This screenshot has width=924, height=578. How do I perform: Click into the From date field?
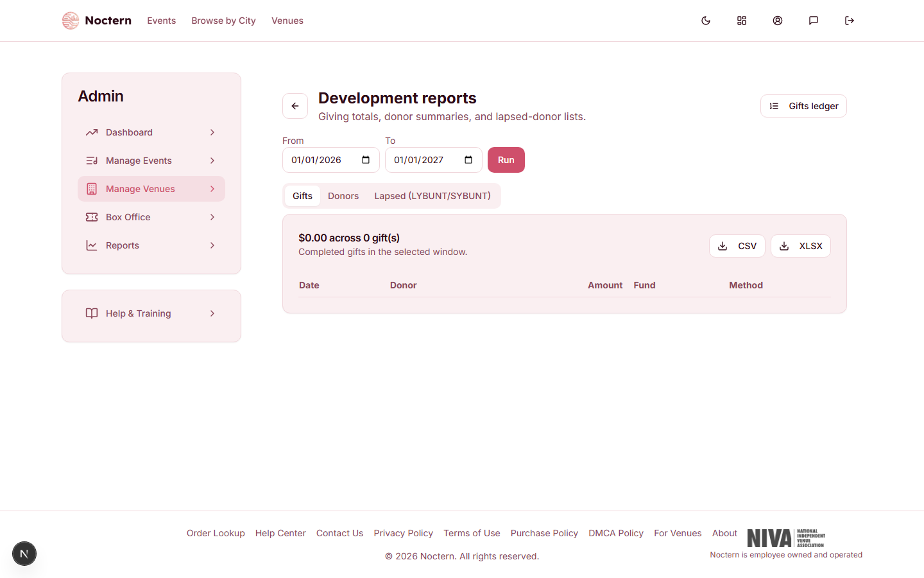tap(331, 160)
